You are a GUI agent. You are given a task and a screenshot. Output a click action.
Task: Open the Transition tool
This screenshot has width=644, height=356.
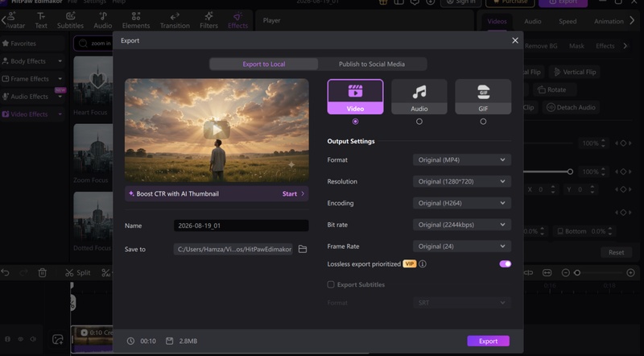point(175,21)
